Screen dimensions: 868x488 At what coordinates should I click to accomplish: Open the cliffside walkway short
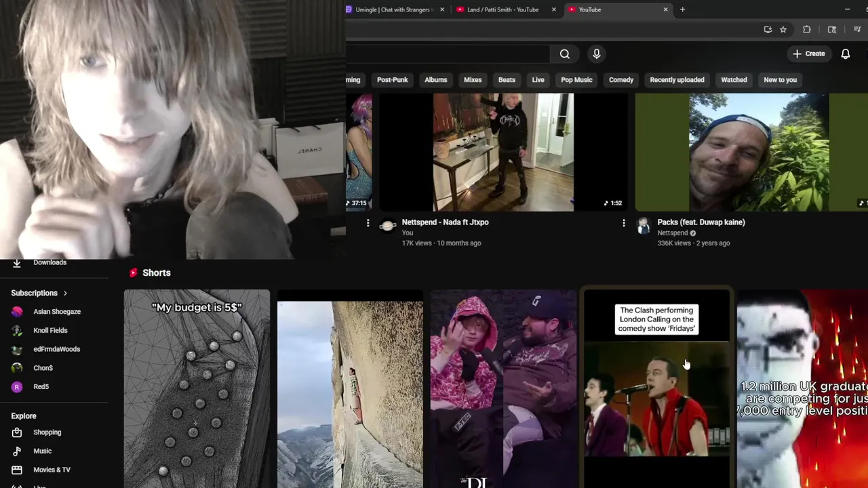(x=350, y=389)
